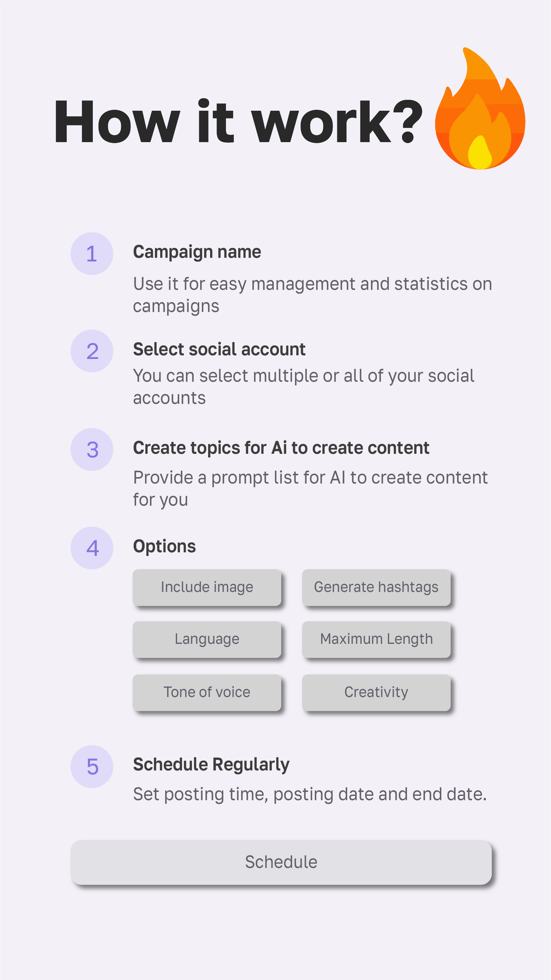
Task: Click the Set posting time description text
Action: tap(310, 795)
